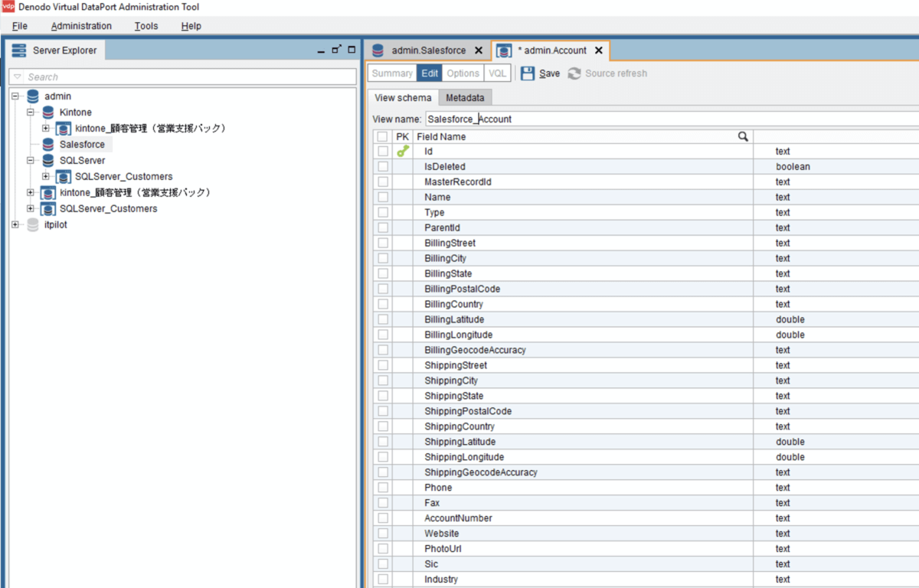Click the admin.Salesforce tab database icon
The image size is (919, 588).
tap(378, 51)
